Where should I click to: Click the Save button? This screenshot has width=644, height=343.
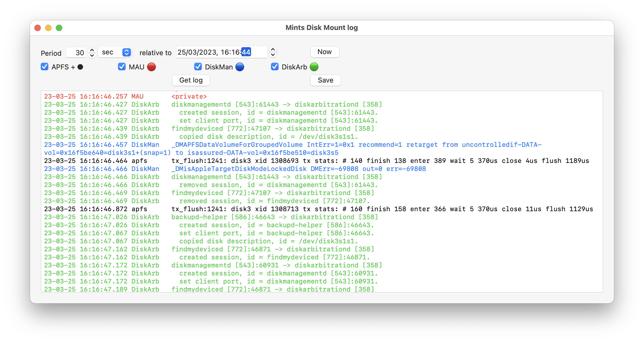tap(325, 80)
